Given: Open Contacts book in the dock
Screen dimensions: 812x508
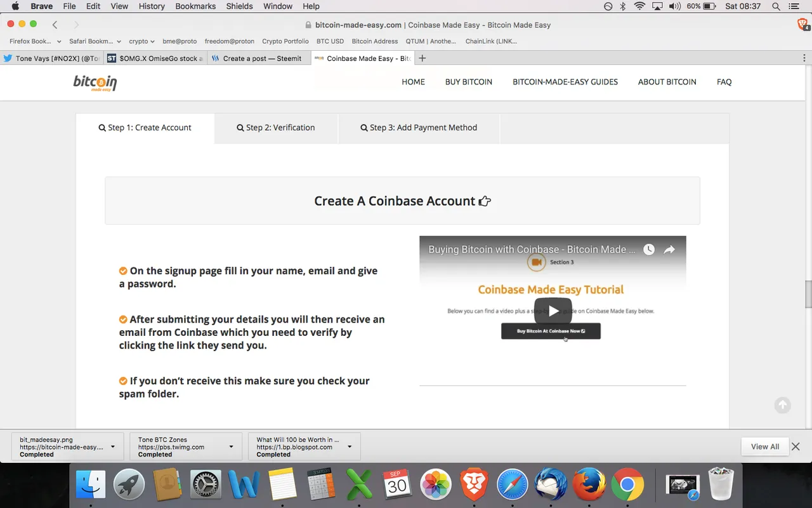Looking at the screenshot, I should [x=167, y=485].
